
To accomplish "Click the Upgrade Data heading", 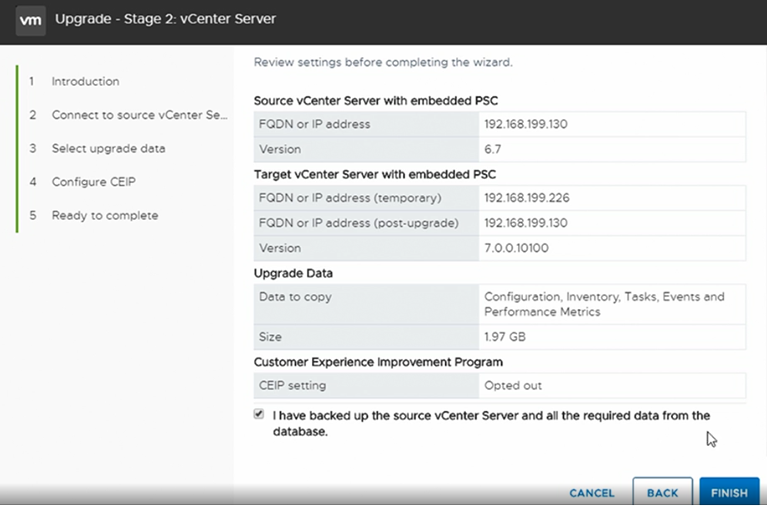I will [x=293, y=273].
